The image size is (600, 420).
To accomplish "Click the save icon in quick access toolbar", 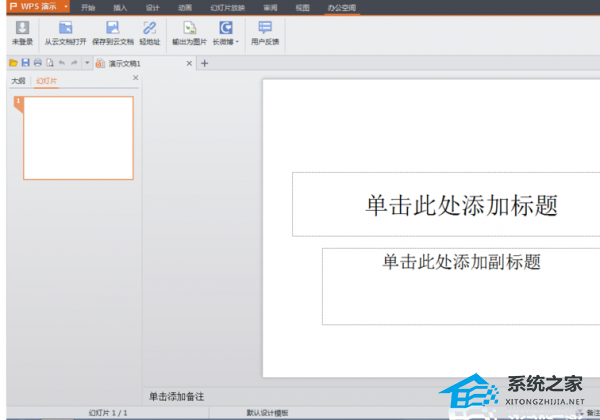I will [x=25, y=63].
